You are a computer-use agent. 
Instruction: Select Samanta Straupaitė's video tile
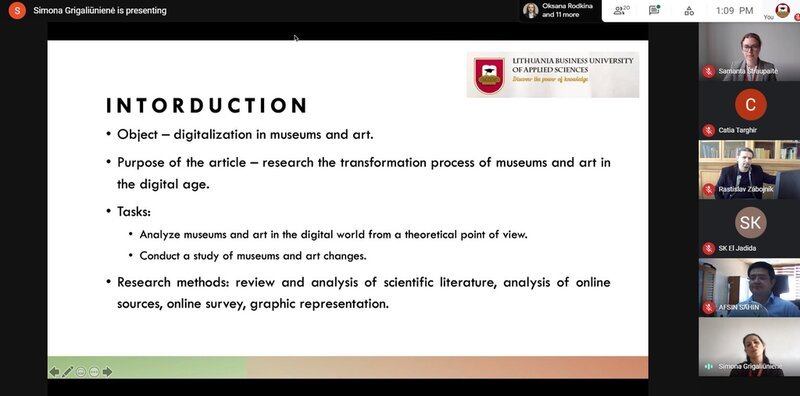point(749,52)
